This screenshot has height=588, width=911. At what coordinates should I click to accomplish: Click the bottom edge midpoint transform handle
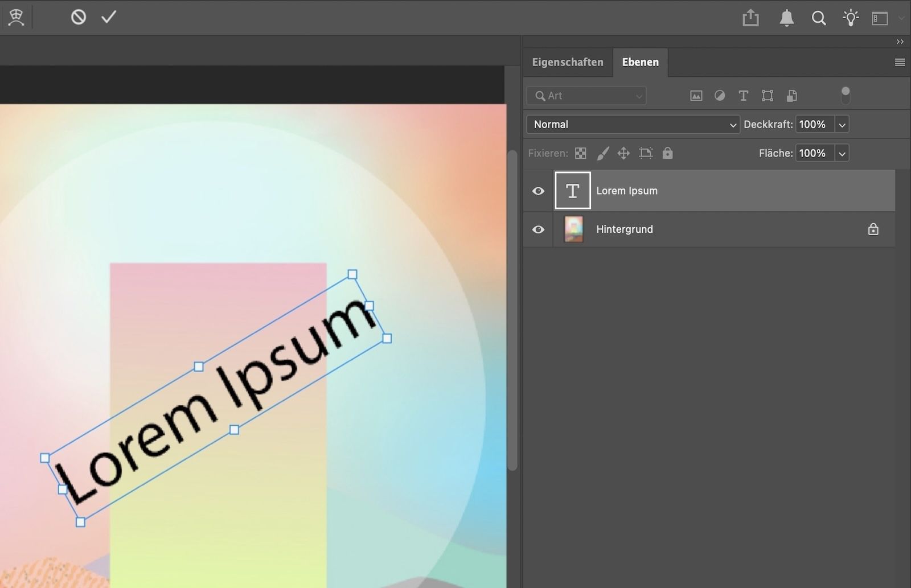pyautogui.click(x=234, y=430)
